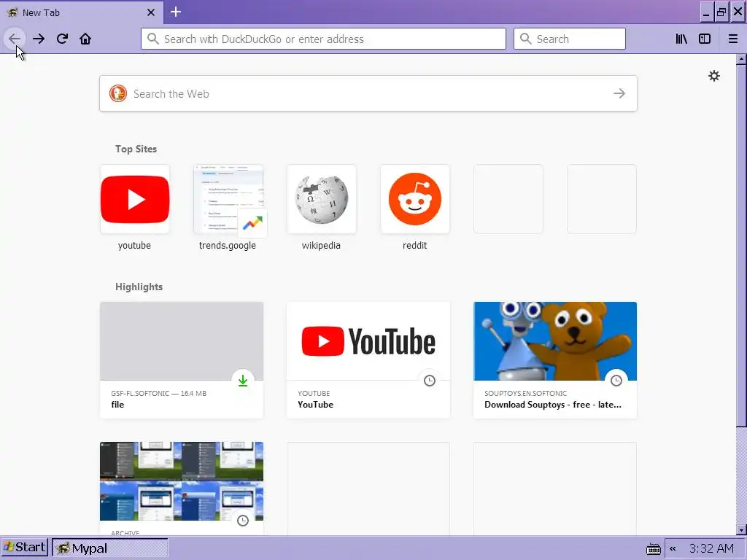This screenshot has height=560, width=747.
Task: Open the Download Souptoys highlight card
Action: pyautogui.click(x=555, y=360)
